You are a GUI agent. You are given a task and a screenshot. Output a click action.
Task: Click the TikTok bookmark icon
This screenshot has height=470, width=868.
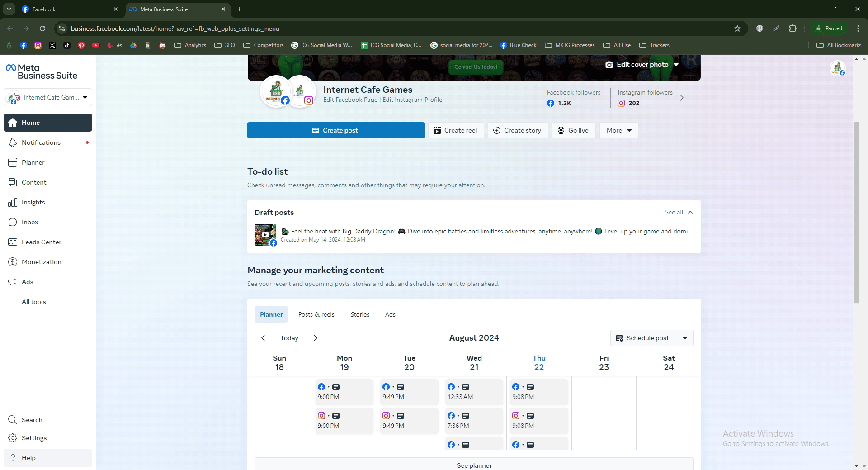pos(67,45)
